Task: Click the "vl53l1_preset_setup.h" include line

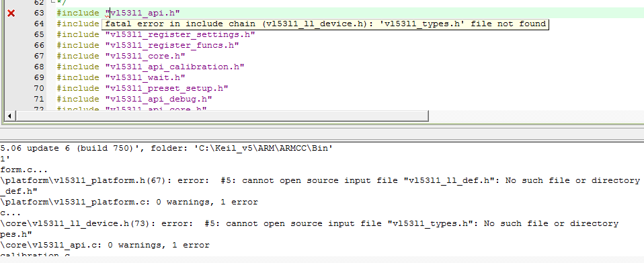Action: [x=143, y=88]
